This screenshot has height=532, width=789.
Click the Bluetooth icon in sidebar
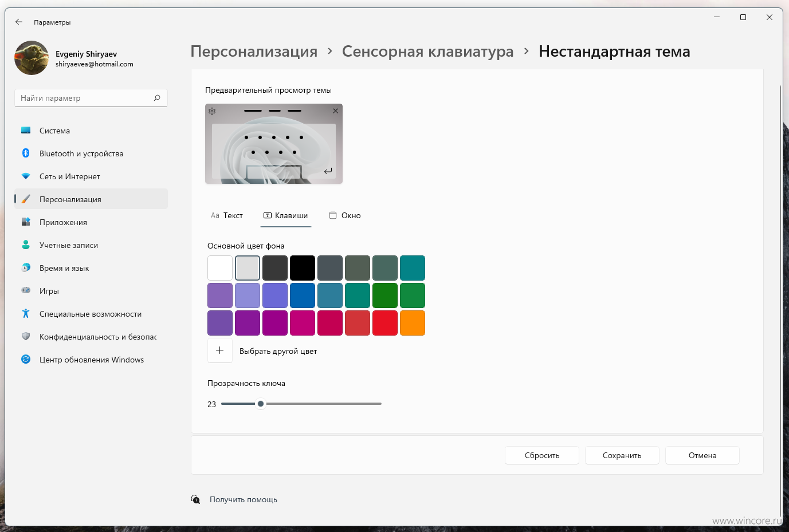[26, 153]
